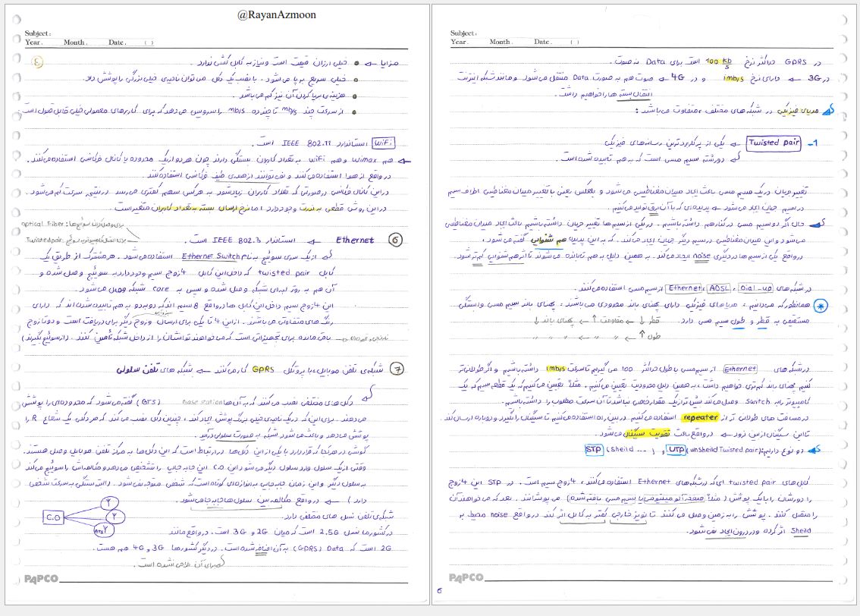860x616 pixels.
Task: Click the boxed C.O in the diagram
Action: pyautogui.click(x=53, y=517)
